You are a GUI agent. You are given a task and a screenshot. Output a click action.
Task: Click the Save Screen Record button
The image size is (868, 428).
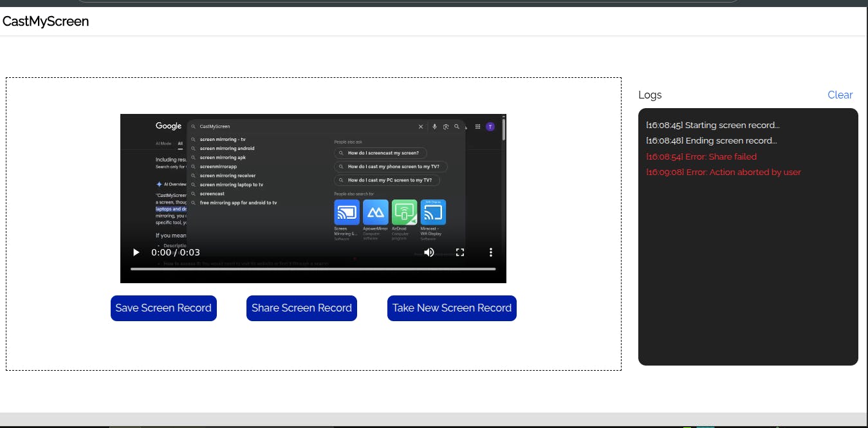click(163, 308)
